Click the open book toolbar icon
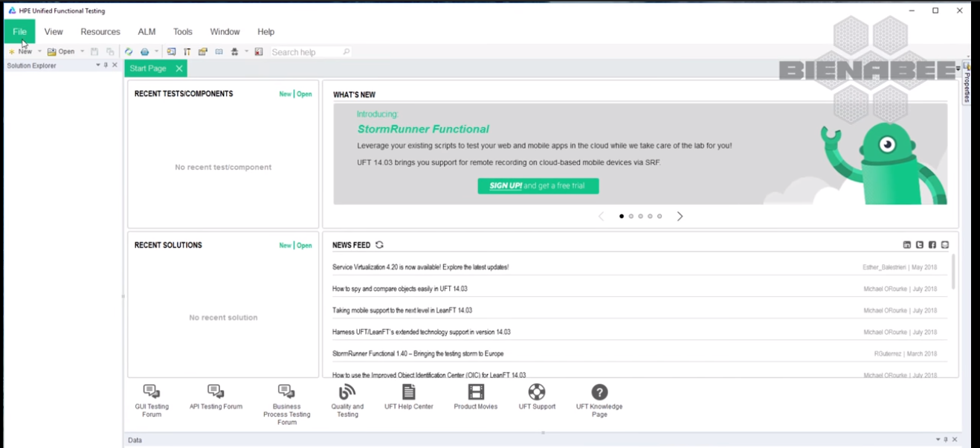This screenshot has height=448, width=980. click(219, 52)
